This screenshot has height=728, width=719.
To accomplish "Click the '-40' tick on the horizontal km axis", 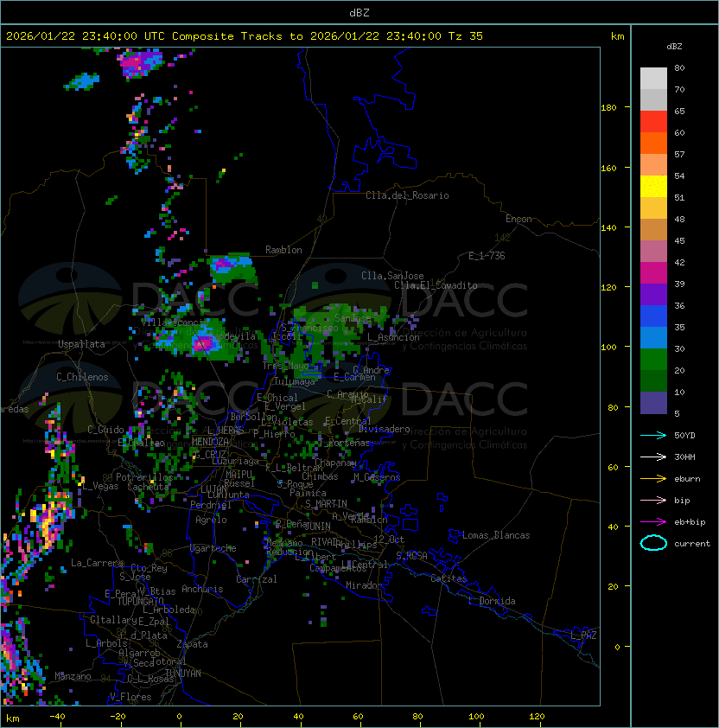I will [x=57, y=717].
